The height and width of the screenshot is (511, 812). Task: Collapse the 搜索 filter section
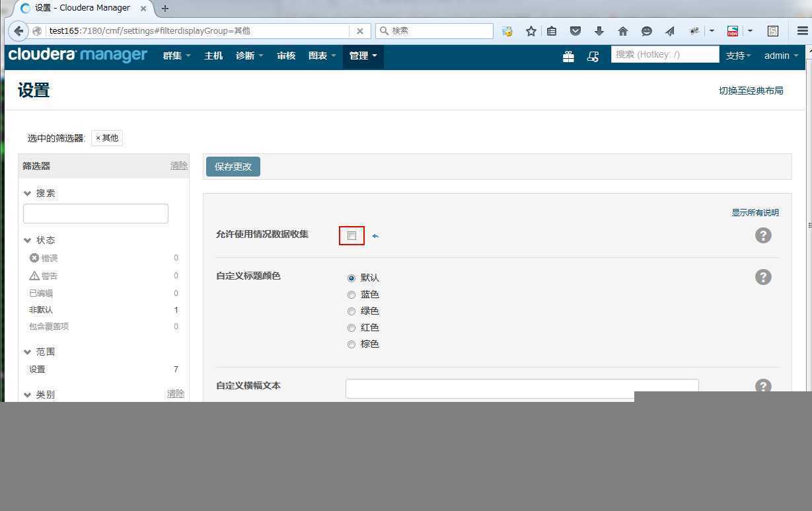coord(39,194)
